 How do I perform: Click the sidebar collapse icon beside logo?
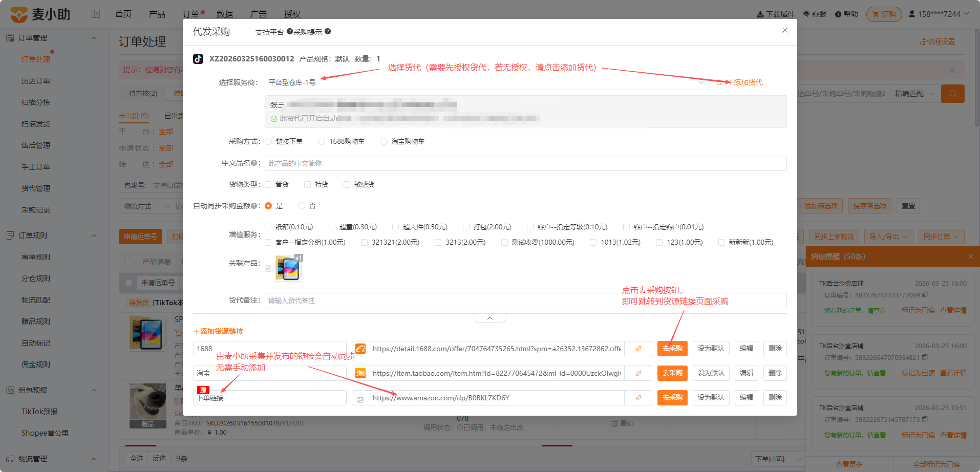pos(96,14)
